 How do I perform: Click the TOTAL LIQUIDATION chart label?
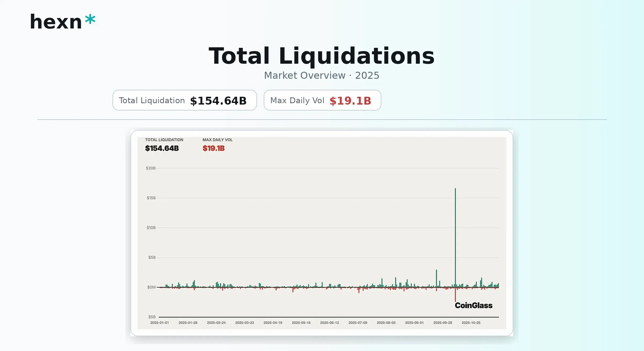pyautogui.click(x=164, y=140)
